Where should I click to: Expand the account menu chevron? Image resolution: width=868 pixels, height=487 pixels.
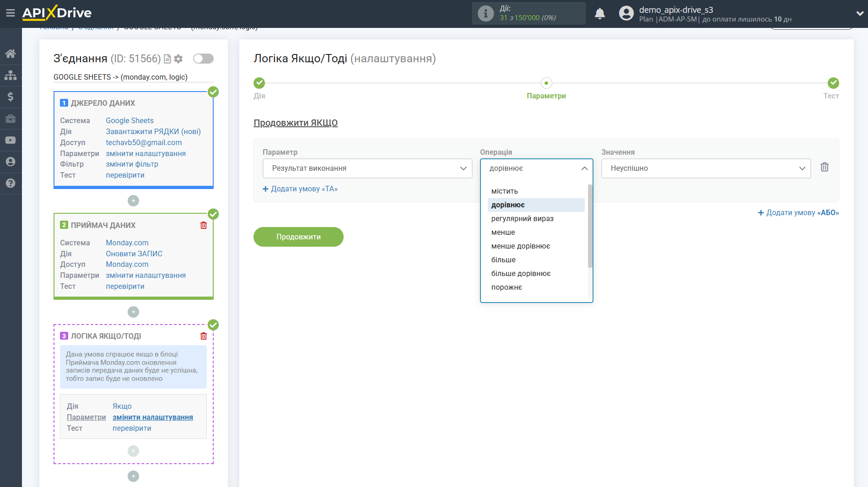point(859,13)
